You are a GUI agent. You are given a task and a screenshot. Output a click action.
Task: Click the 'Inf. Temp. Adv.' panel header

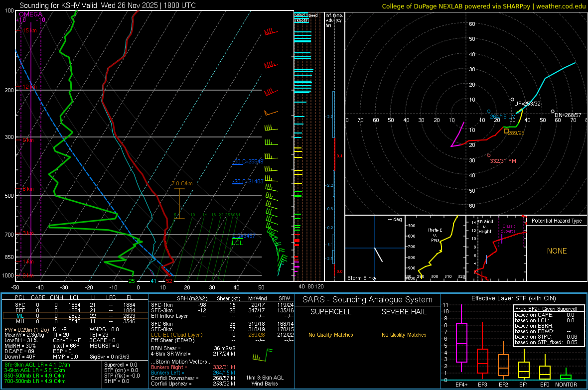tap(334, 20)
